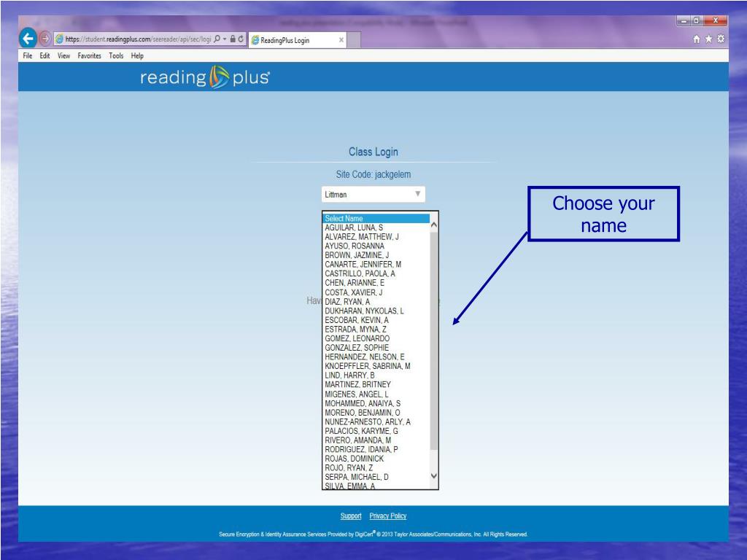Select the ReadingPlus Login tab
The width and height of the screenshot is (747, 560).
[x=298, y=40]
